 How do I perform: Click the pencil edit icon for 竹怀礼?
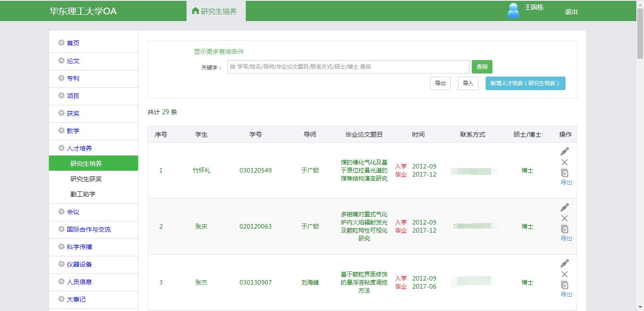click(565, 151)
